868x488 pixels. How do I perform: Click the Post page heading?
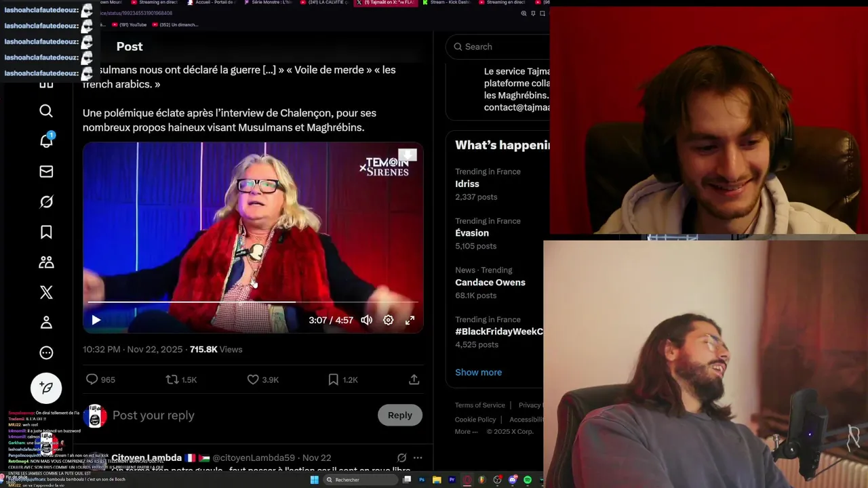(130, 46)
